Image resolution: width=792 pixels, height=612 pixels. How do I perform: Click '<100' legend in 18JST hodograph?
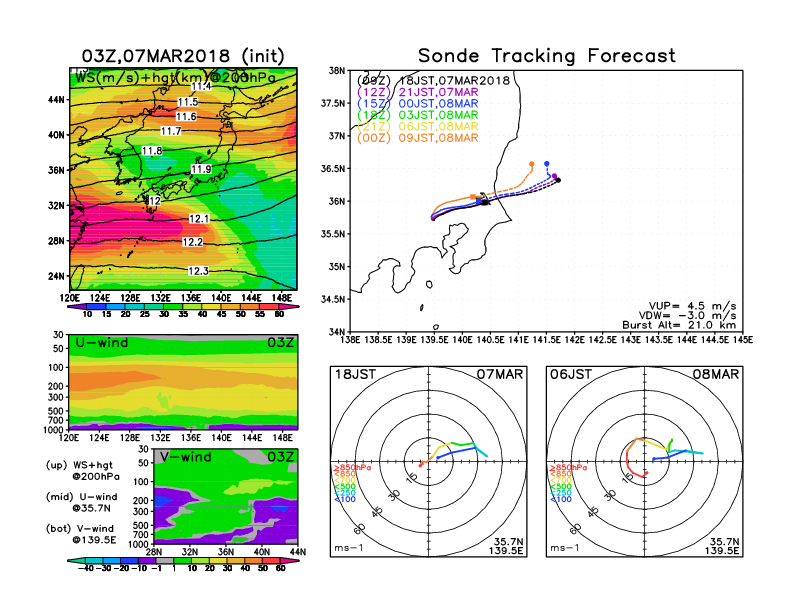pyautogui.click(x=344, y=499)
